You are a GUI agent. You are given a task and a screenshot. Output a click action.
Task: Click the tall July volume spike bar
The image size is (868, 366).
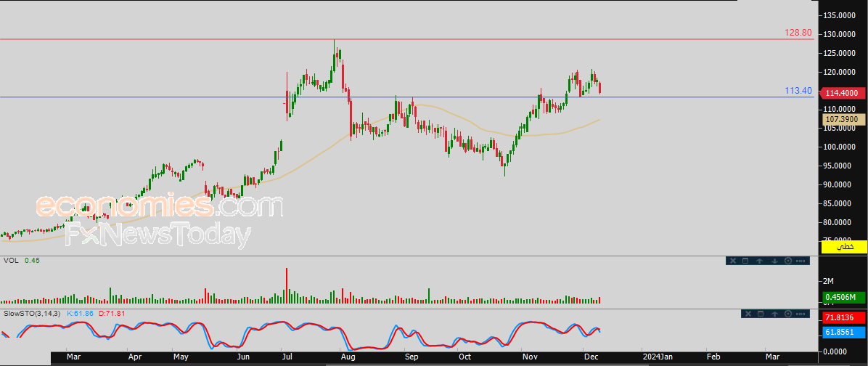pos(287,285)
